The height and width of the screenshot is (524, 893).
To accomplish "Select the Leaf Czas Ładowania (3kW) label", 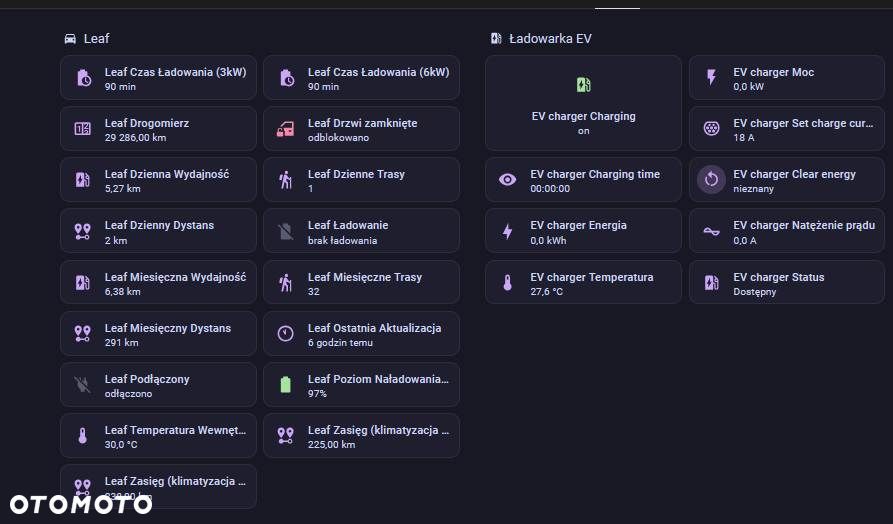I will coord(175,72).
